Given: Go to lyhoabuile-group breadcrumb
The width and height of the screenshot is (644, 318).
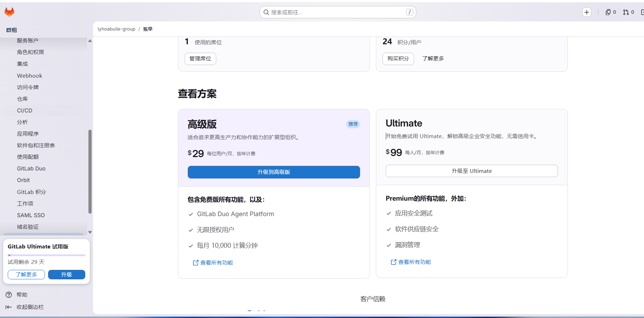Looking at the screenshot, I should [x=117, y=29].
